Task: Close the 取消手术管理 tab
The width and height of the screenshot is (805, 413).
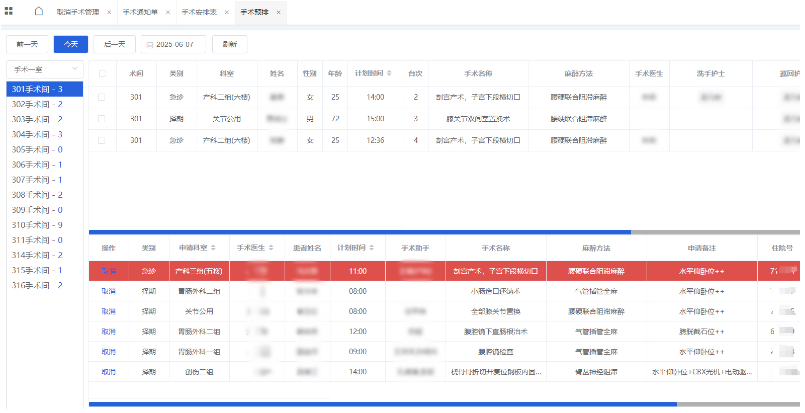Action: tap(109, 12)
